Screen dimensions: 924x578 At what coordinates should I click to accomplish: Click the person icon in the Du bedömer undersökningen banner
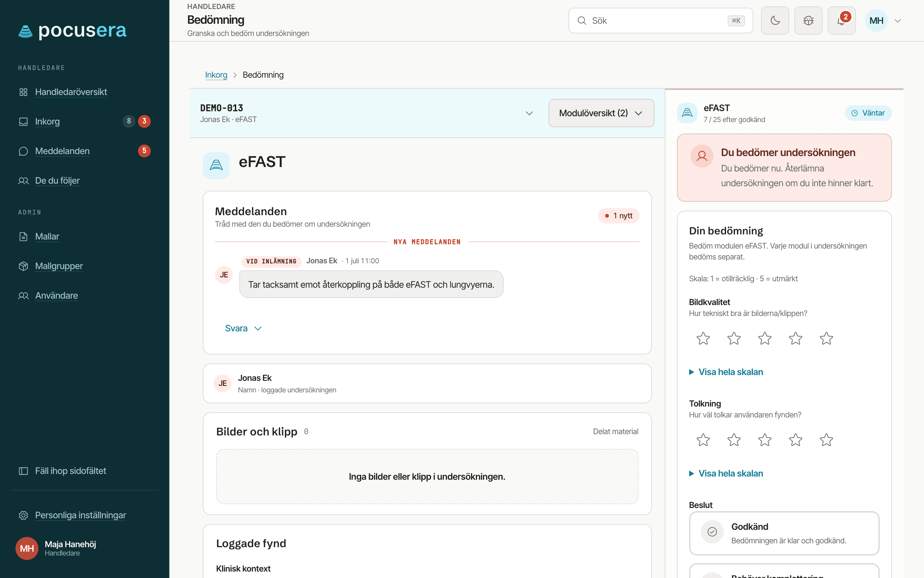(x=701, y=156)
